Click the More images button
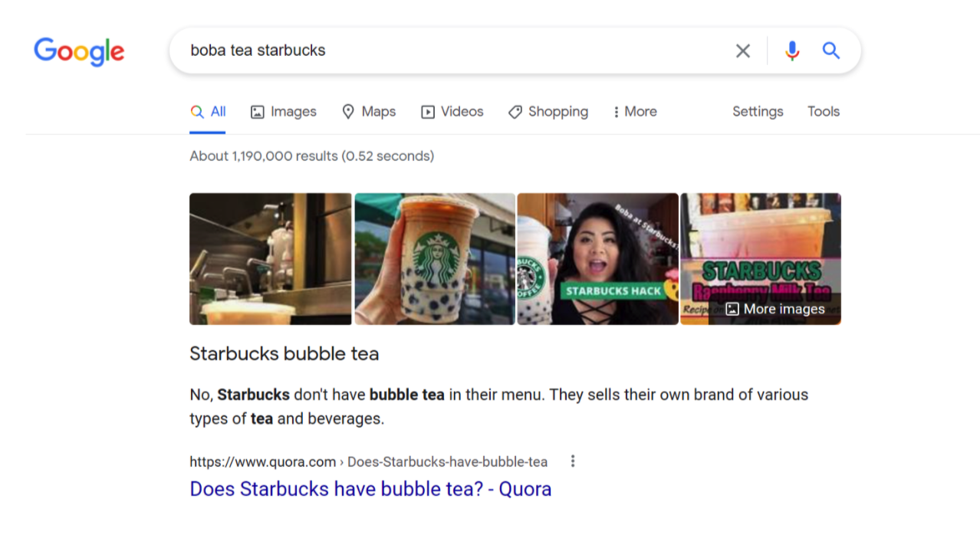Viewport: 980px width, 535px height. 774,309
